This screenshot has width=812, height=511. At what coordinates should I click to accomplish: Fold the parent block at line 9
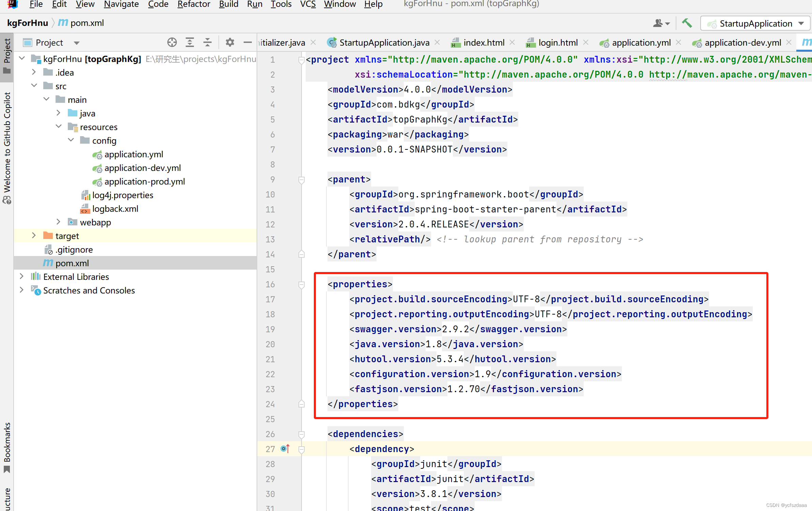coord(301,180)
